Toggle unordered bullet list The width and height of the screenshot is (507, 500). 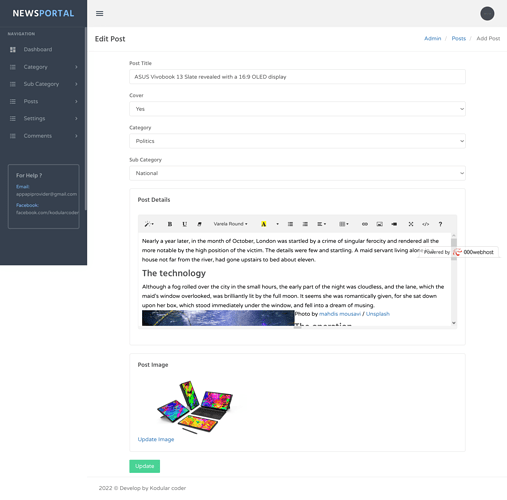(x=290, y=224)
